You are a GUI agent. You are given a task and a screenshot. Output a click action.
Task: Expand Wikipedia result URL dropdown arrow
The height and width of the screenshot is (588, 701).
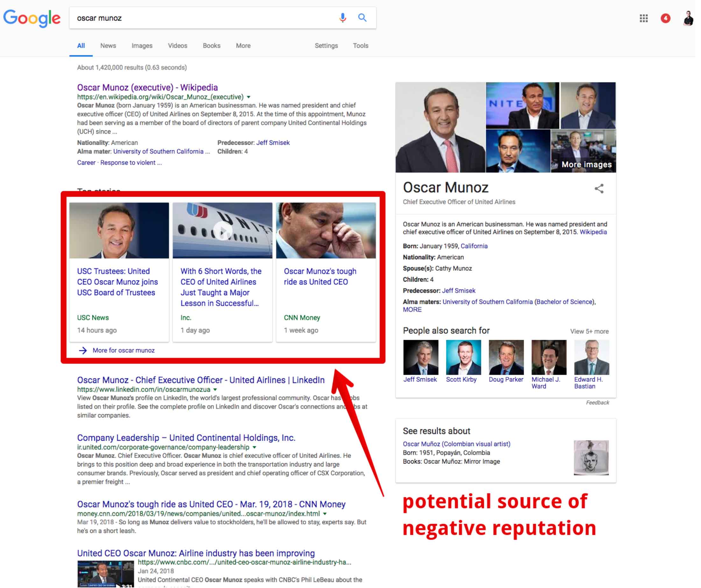[x=249, y=97]
